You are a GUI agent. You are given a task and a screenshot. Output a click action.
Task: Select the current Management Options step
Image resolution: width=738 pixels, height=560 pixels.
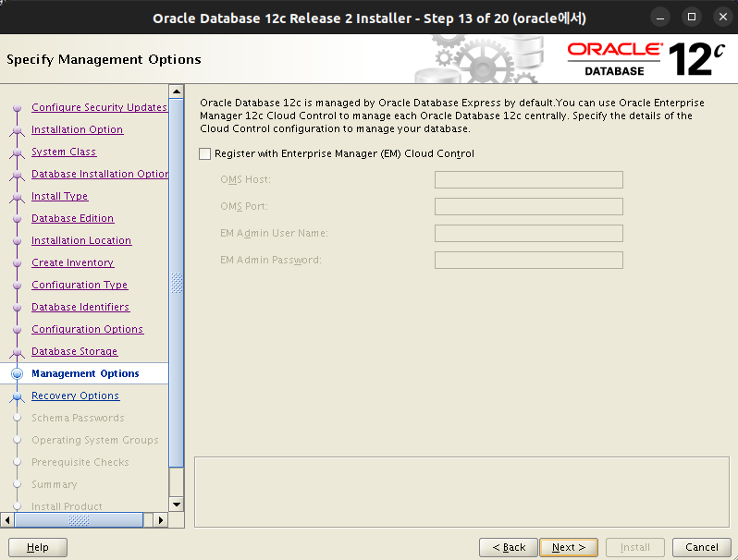tap(85, 373)
